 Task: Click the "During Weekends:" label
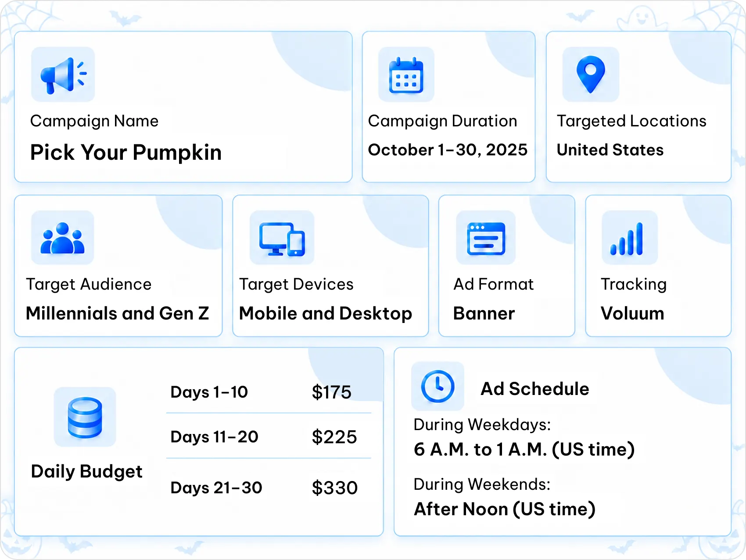(x=482, y=484)
